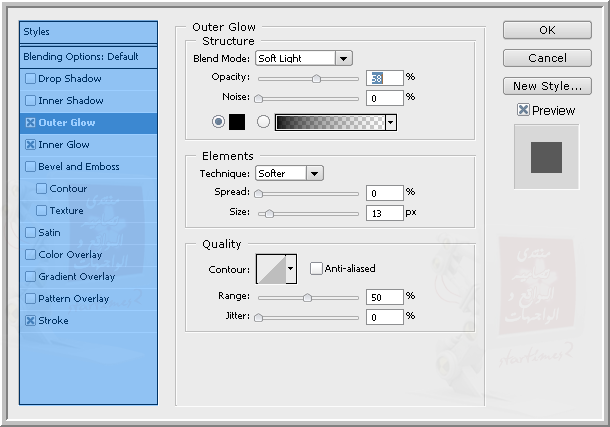Click the Size px input field

(x=383, y=212)
